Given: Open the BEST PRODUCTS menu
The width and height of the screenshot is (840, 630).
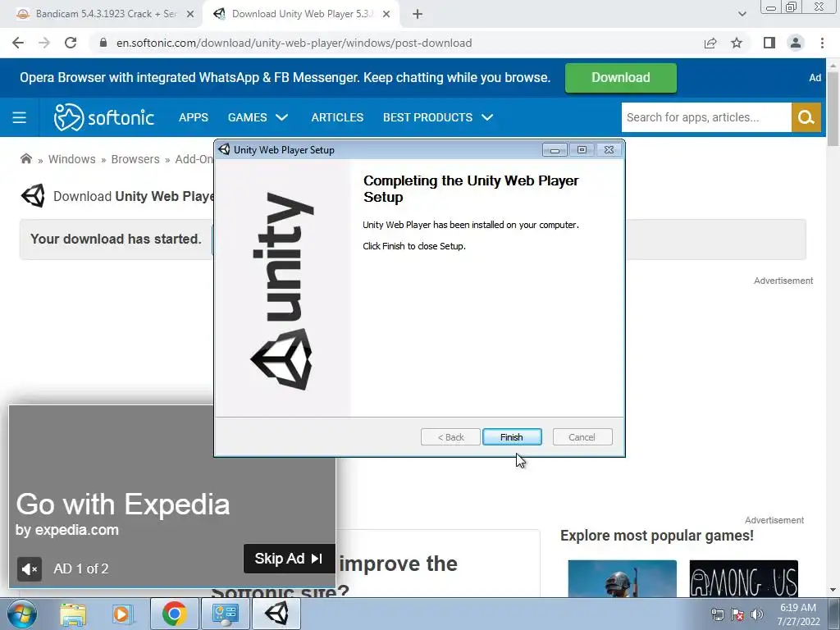Looking at the screenshot, I should (427, 117).
